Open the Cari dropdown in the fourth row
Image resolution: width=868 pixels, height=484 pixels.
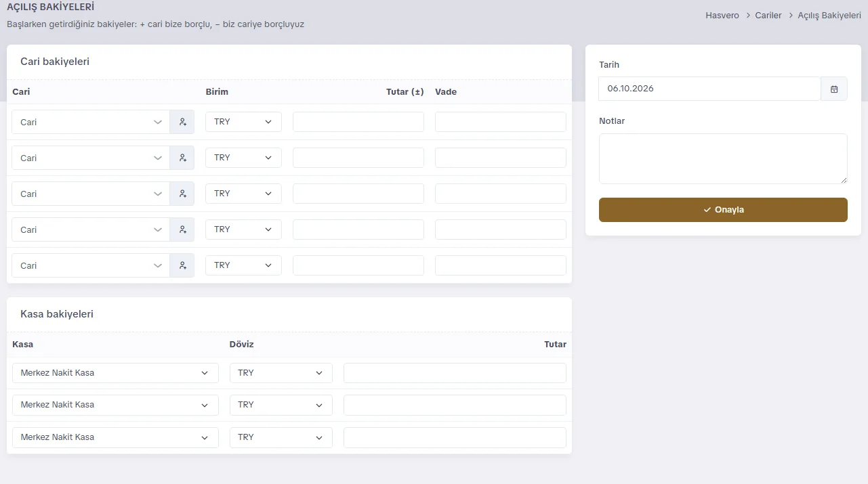(91, 229)
